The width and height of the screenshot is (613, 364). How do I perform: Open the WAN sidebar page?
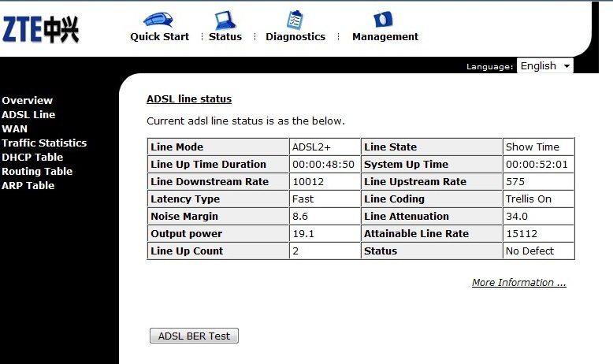click(14, 129)
